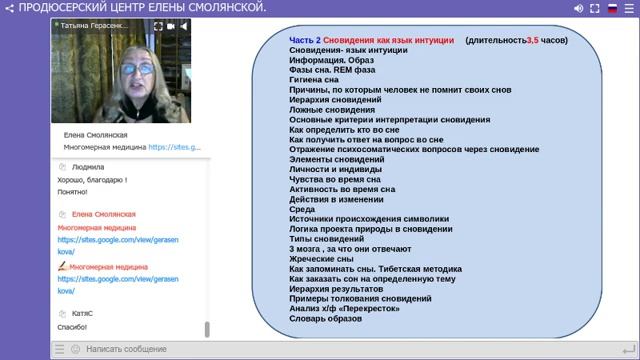
Task: Click the Елена Смолянская name in chat
Action: [x=104, y=214]
